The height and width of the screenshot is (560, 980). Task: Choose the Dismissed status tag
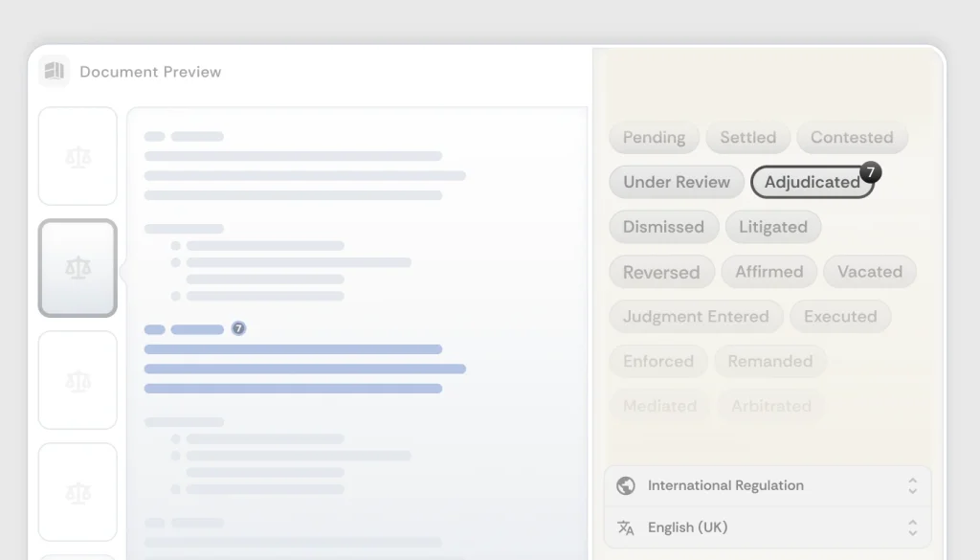663,227
